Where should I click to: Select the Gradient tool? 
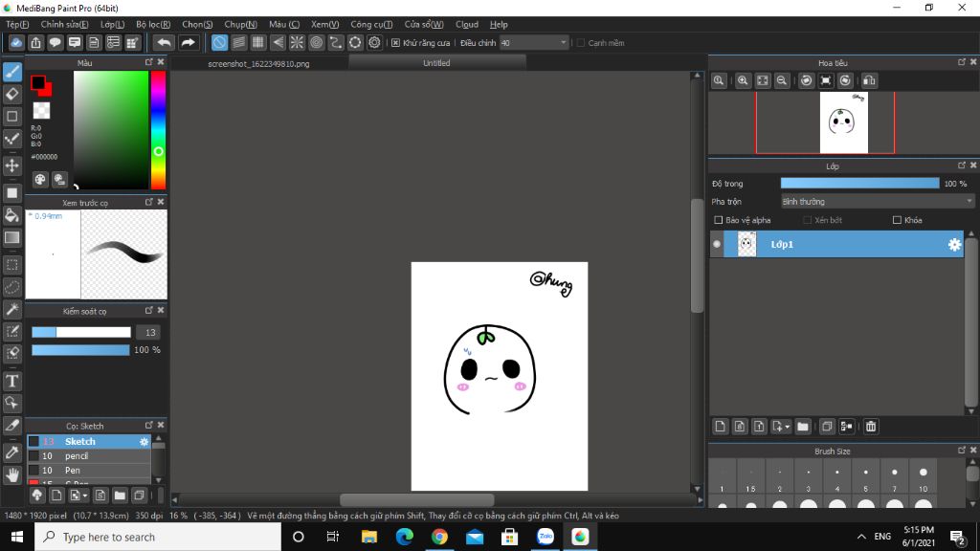12,237
